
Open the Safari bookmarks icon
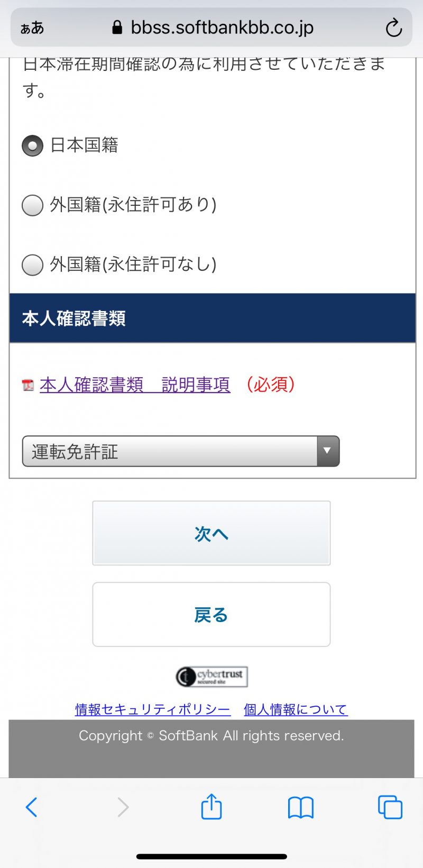click(301, 807)
